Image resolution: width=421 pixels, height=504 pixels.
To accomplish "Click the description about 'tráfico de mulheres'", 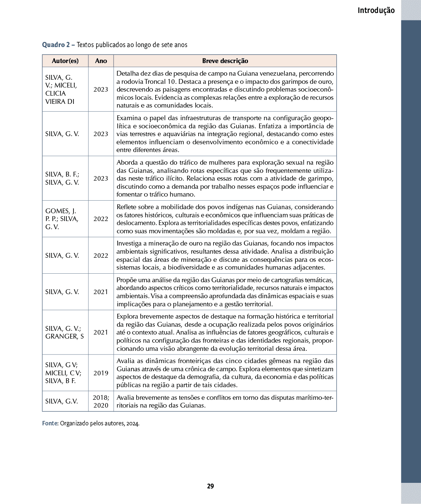I will pos(225,178).
